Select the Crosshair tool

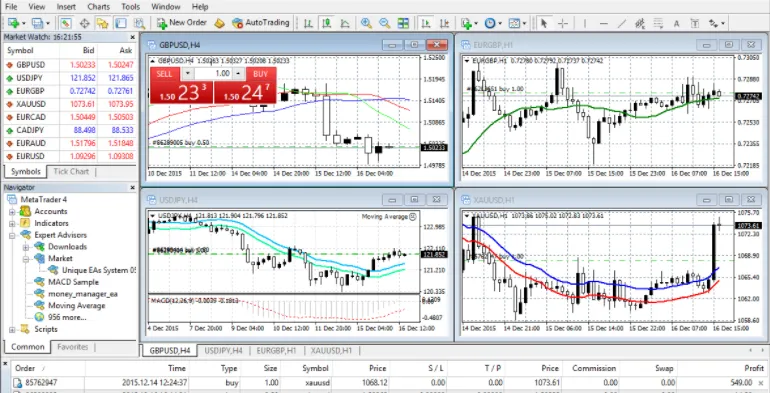(x=563, y=23)
